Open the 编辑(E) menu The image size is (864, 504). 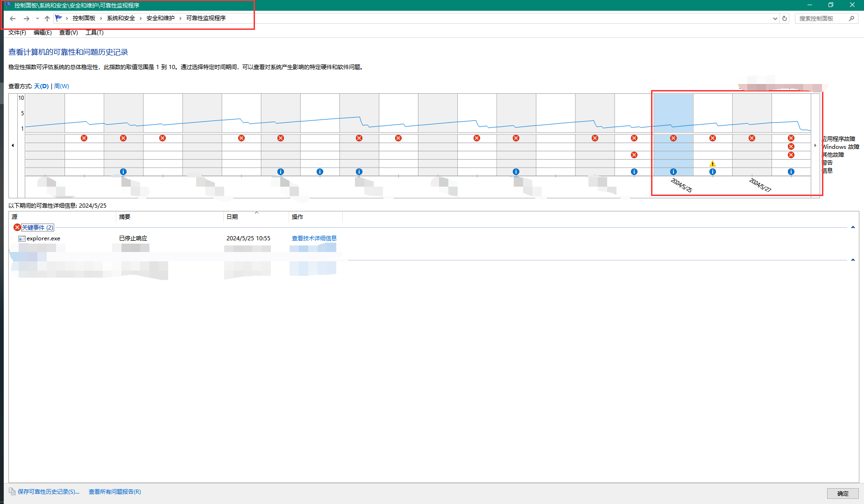pyautogui.click(x=42, y=32)
